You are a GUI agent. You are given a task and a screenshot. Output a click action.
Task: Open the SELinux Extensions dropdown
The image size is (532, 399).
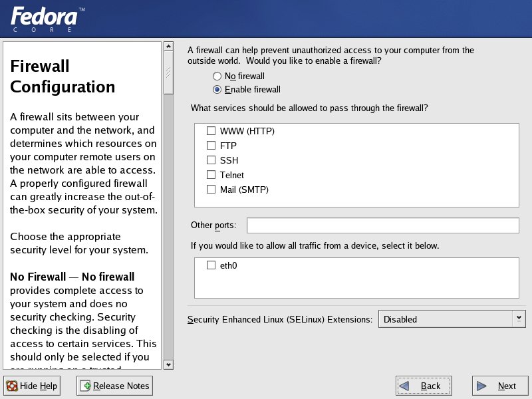pos(452,319)
